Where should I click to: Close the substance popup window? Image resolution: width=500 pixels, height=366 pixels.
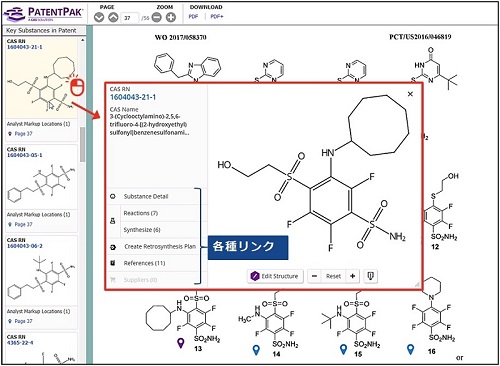[410, 94]
